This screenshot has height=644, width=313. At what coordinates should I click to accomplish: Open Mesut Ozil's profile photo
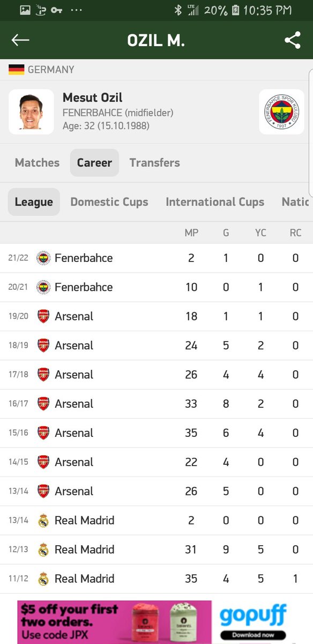[x=31, y=112]
